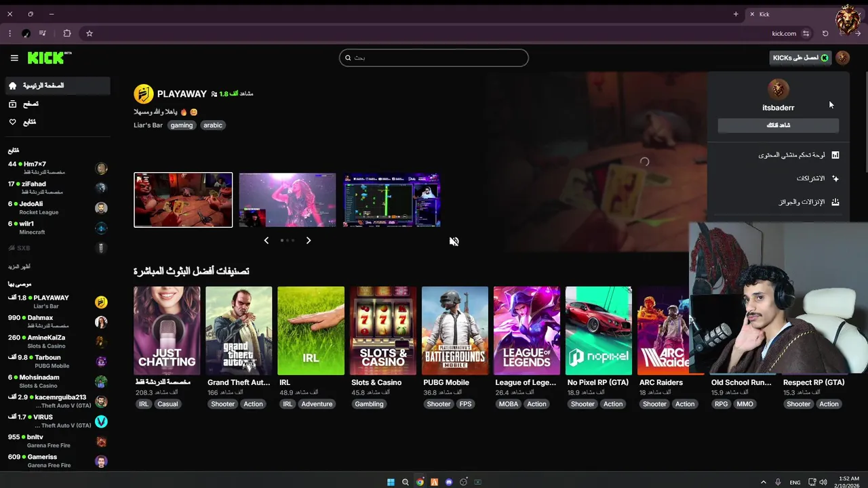Viewport: 868px width, 488px height.
Task: Click the creator dashboard chart icon
Action: pos(835,155)
